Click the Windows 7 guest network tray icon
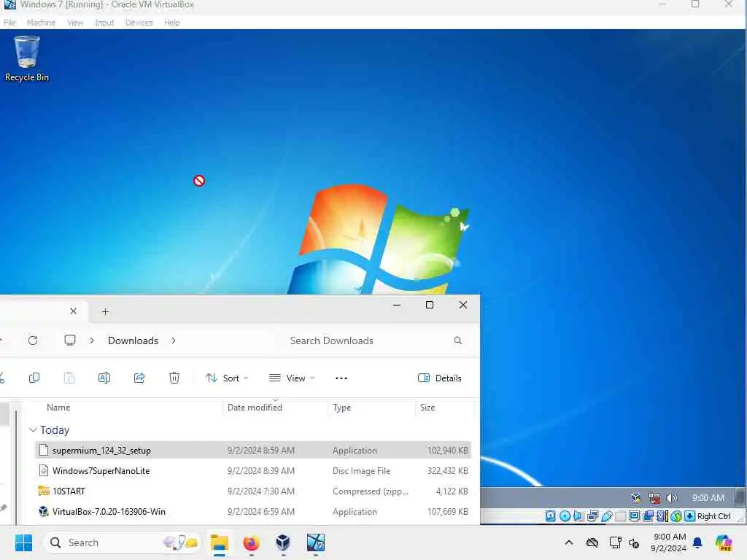The image size is (747, 560). [654, 498]
